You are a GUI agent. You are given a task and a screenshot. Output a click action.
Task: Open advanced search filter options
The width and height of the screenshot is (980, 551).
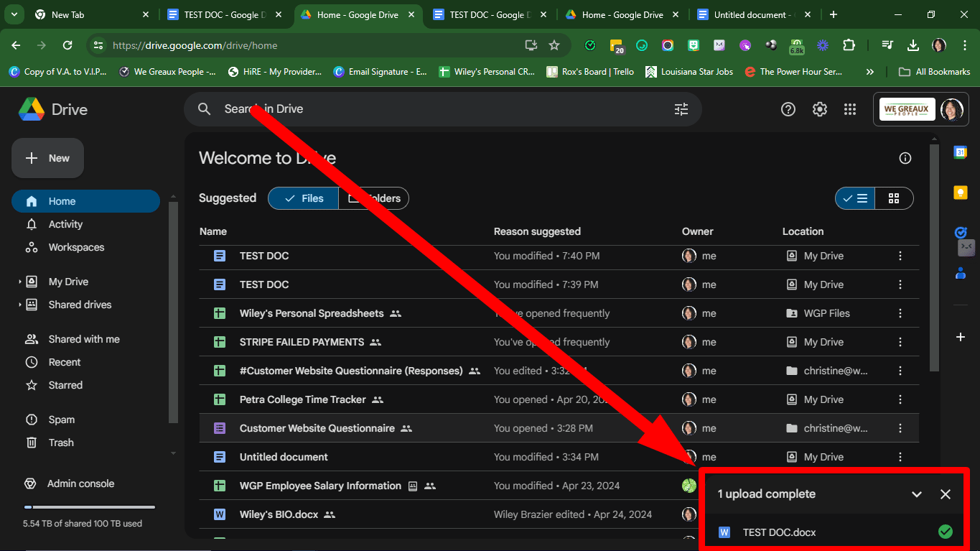[681, 109]
